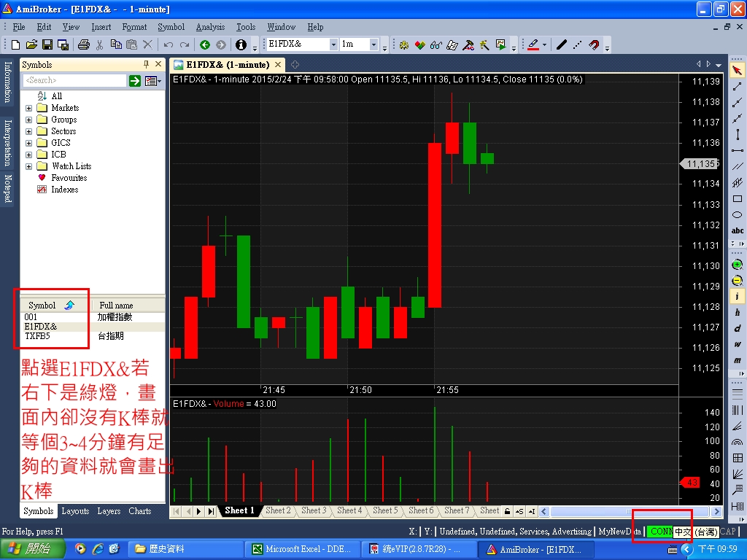Expand the Watch Lists folder
This screenshot has height=560, width=747.
(28, 166)
